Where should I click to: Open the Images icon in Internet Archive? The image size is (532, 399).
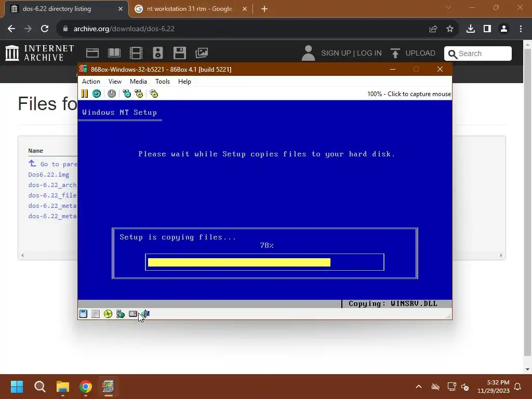pyautogui.click(x=202, y=53)
